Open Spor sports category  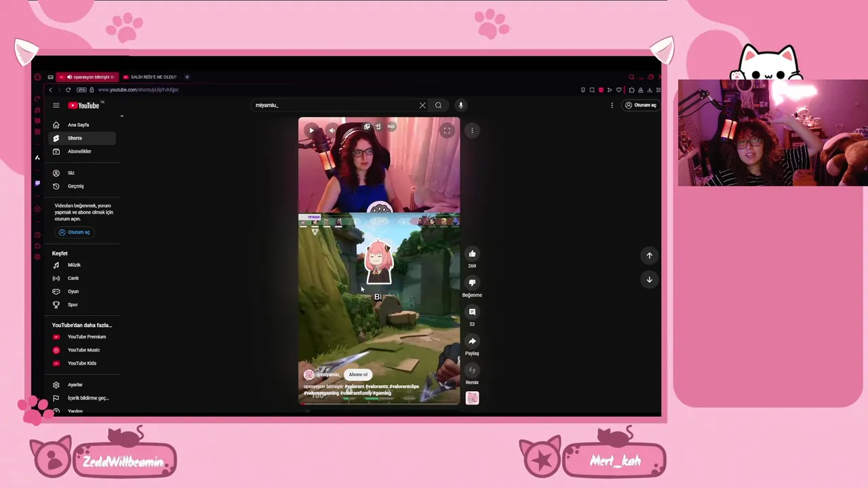coord(83,304)
